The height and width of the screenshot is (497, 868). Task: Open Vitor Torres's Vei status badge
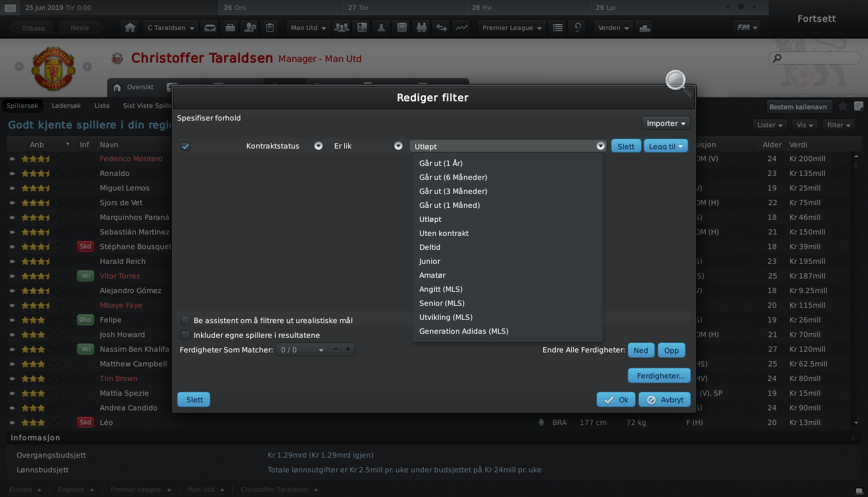[85, 276]
